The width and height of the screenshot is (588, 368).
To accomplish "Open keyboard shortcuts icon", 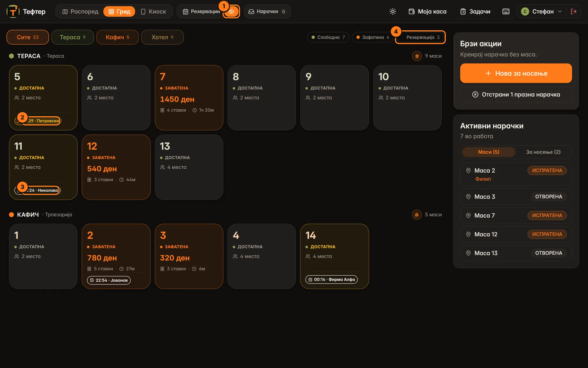I will [506, 11].
